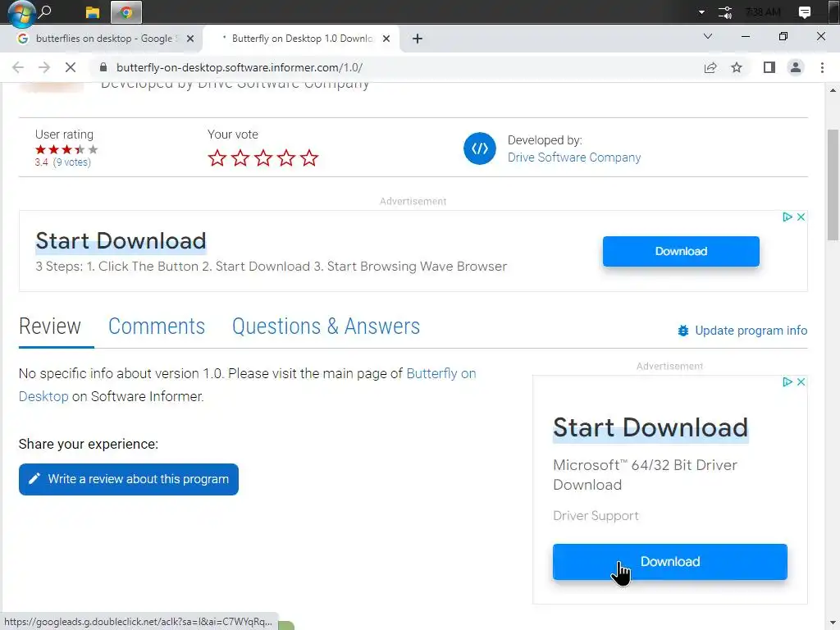Open a new browser tab
Viewport: 840px width, 630px height.
418,39
